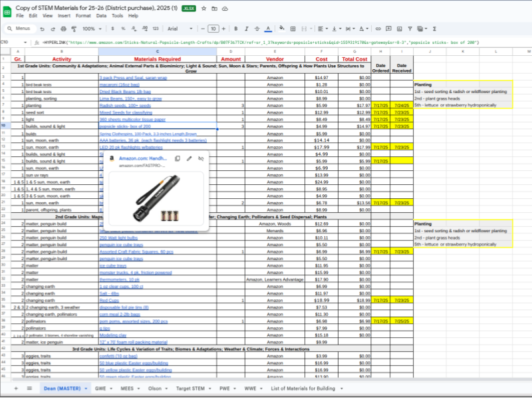
Task: Click the Functions sigma icon
Action: click(434, 29)
